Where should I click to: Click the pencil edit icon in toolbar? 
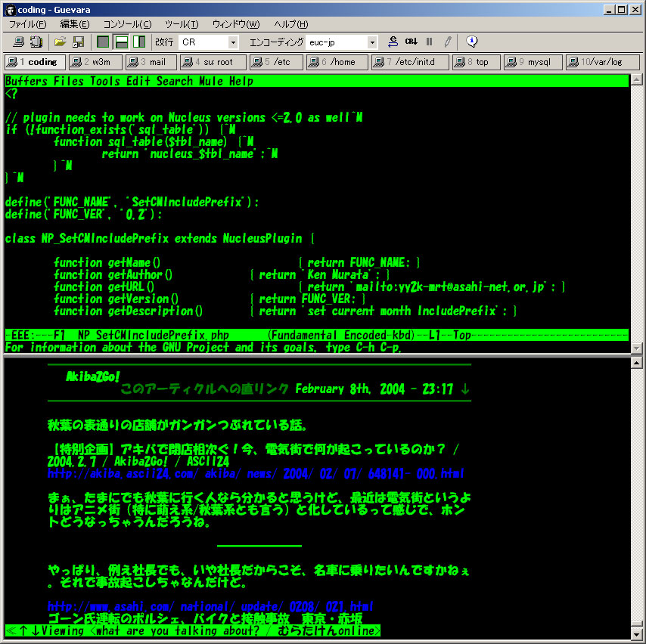pos(448,42)
